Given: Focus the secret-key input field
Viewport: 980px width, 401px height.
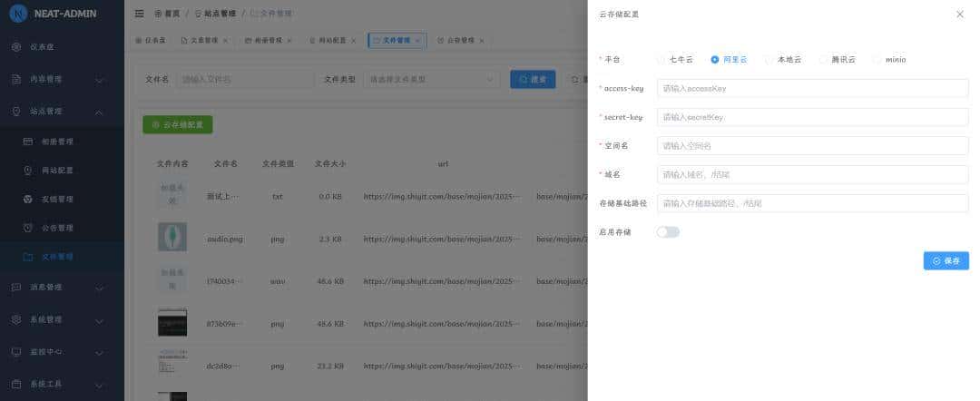Looking at the screenshot, I should [812, 117].
